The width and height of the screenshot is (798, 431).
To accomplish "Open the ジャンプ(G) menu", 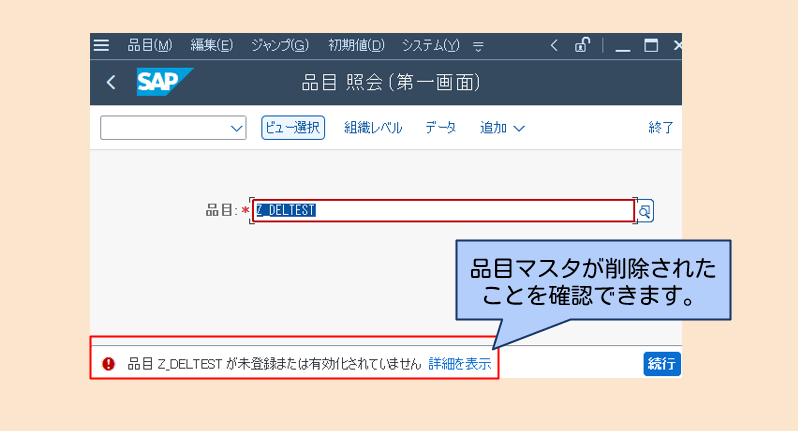I will point(280,45).
